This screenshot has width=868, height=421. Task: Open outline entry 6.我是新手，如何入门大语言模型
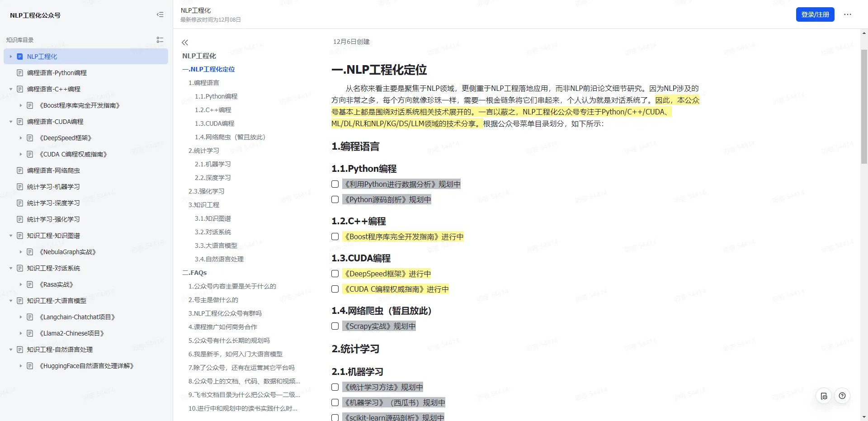236,354
